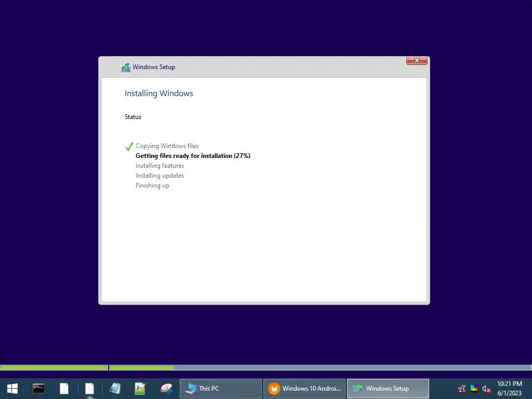The width and height of the screenshot is (532, 399).
Task: Click the Windows Setup title bar icon
Action: (x=126, y=68)
